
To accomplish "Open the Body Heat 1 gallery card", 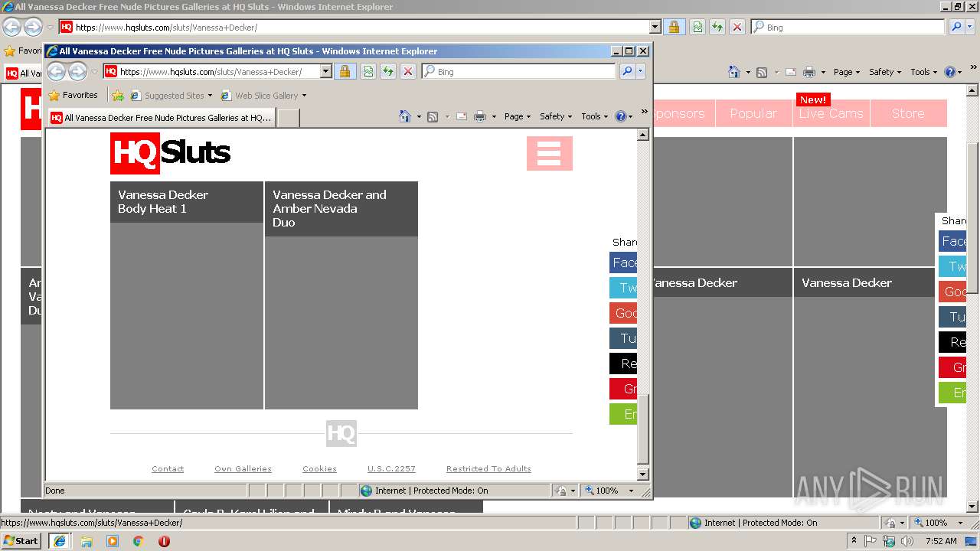I will [187, 295].
